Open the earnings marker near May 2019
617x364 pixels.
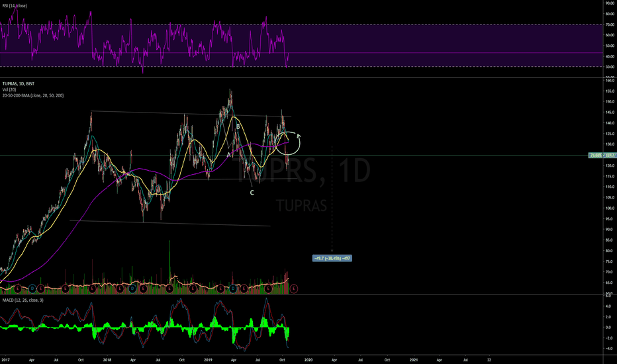pyautogui.click(x=244, y=289)
